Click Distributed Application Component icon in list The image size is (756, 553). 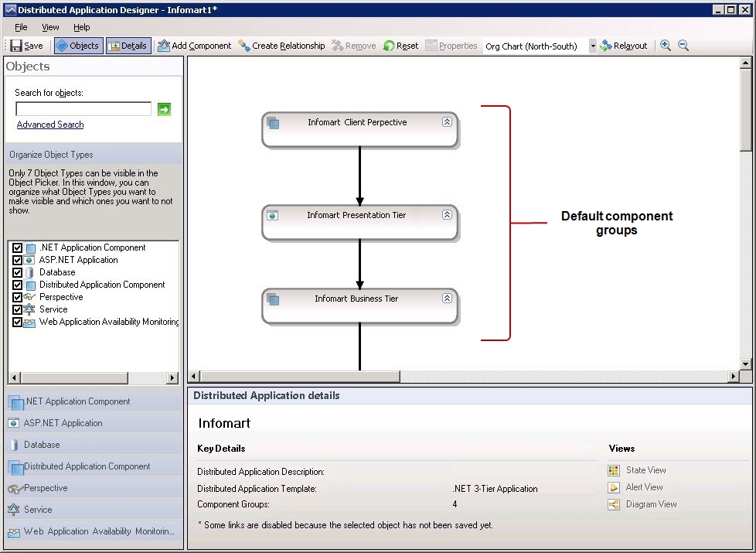30,285
